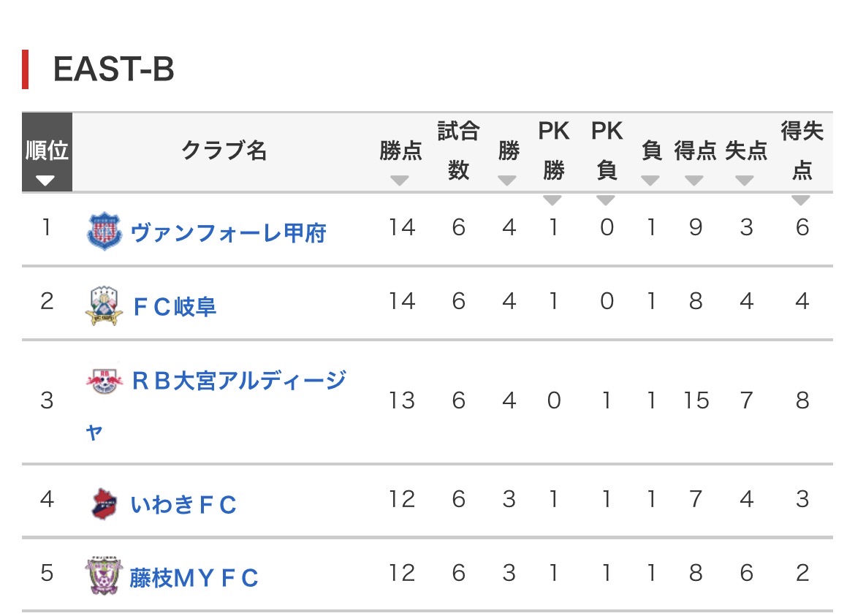Screen dimensions: 855x616
Task: Sort by 得点 column arrow
Action: tap(694, 180)
